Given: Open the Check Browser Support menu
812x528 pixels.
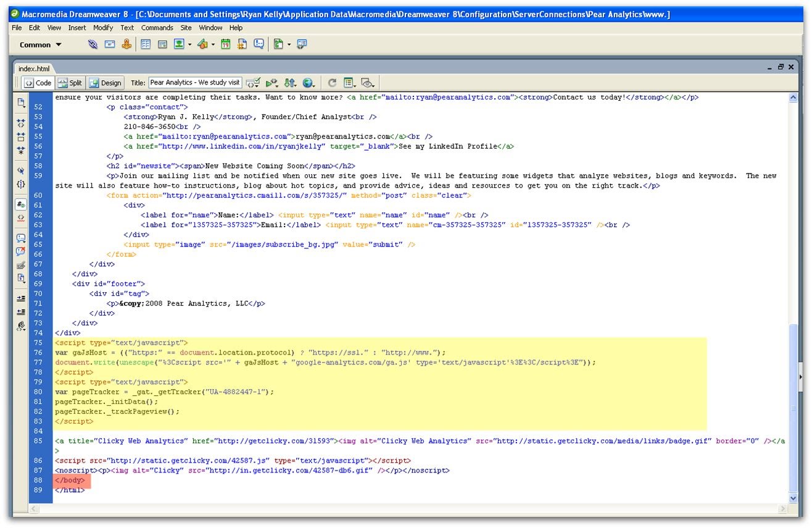Looking at the screenshot, I should click(253, 83).
